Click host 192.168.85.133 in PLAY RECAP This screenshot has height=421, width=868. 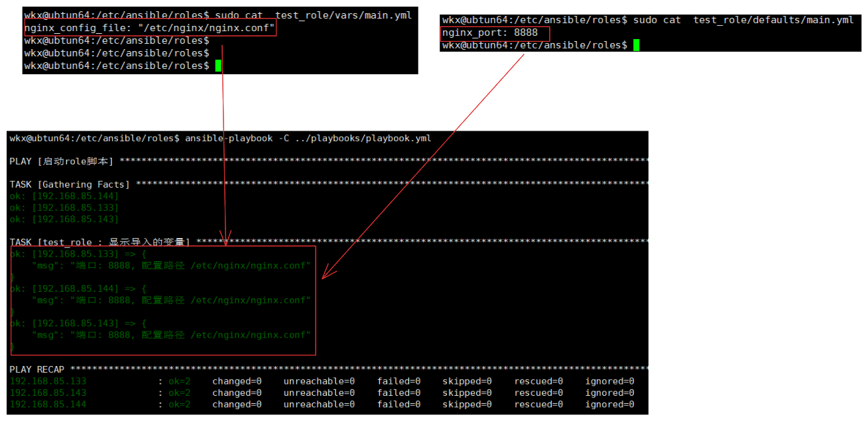48,381
